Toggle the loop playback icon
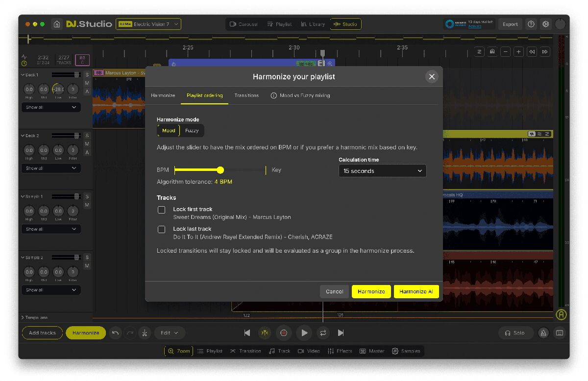Image resolution: width=588 pixels, height=381 pixels. [323, 333]
